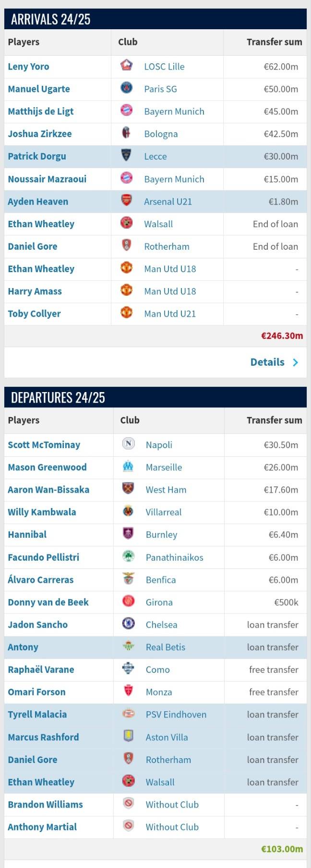Image resolution: width=311 pixels, height=868 pixels.
Task: Click the Arsenal U21 crest icon
Action: 126,200
